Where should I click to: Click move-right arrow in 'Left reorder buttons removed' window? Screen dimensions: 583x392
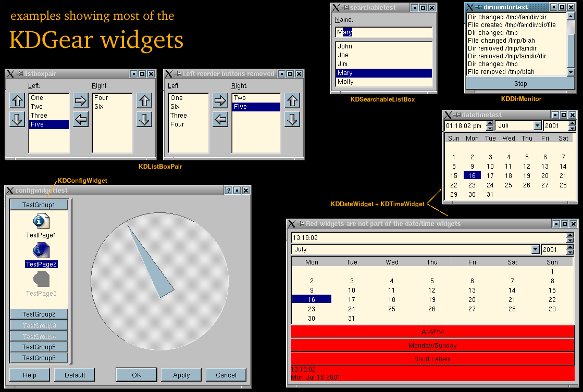click(220, 100)
